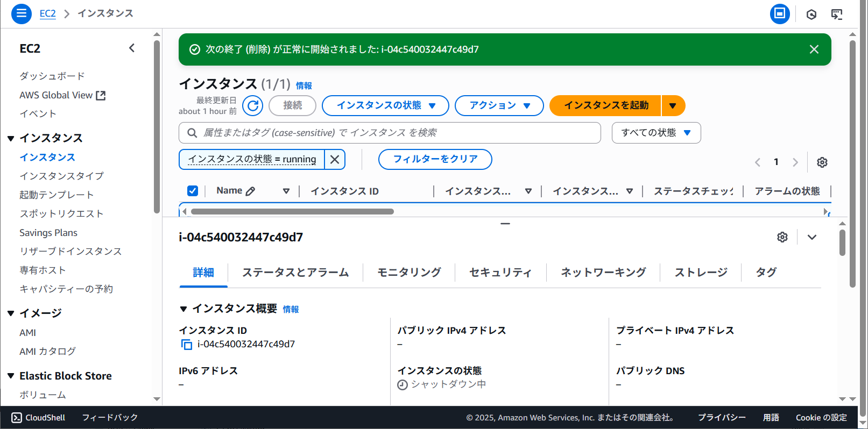The width and height of the screenshot is (868, 429).
Task: Toggle the select-all instances checkbox
Action: pyautogui.click(x=193, y=191)
